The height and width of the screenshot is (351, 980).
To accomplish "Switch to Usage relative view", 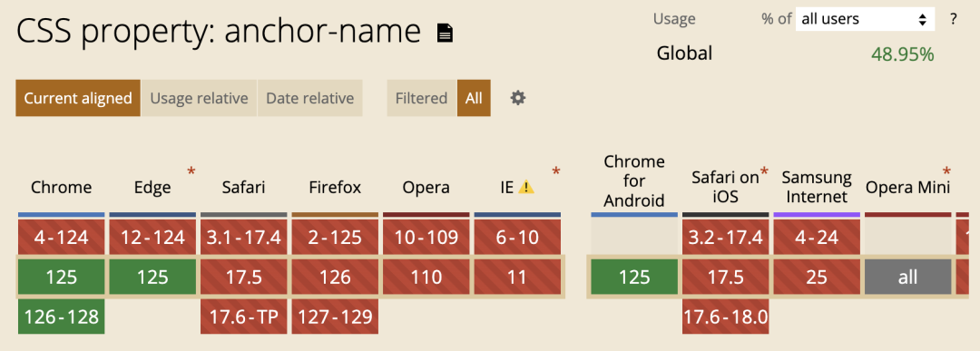I will [199, 98].
